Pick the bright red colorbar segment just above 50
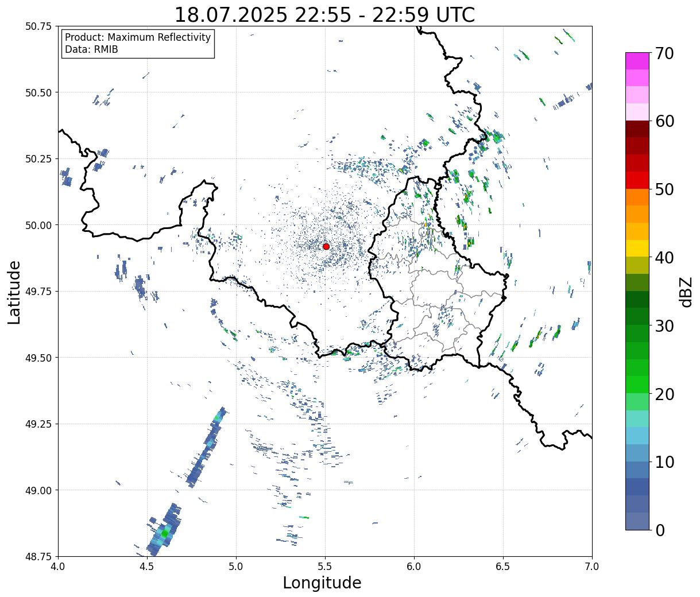The image size is (700, 597). 637,180
